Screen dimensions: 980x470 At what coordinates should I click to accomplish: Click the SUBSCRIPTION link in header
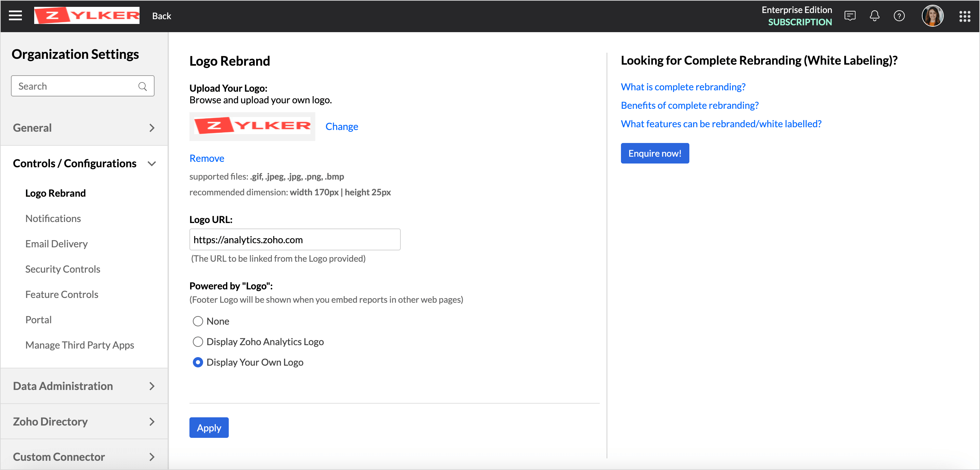tap(800, 22)
